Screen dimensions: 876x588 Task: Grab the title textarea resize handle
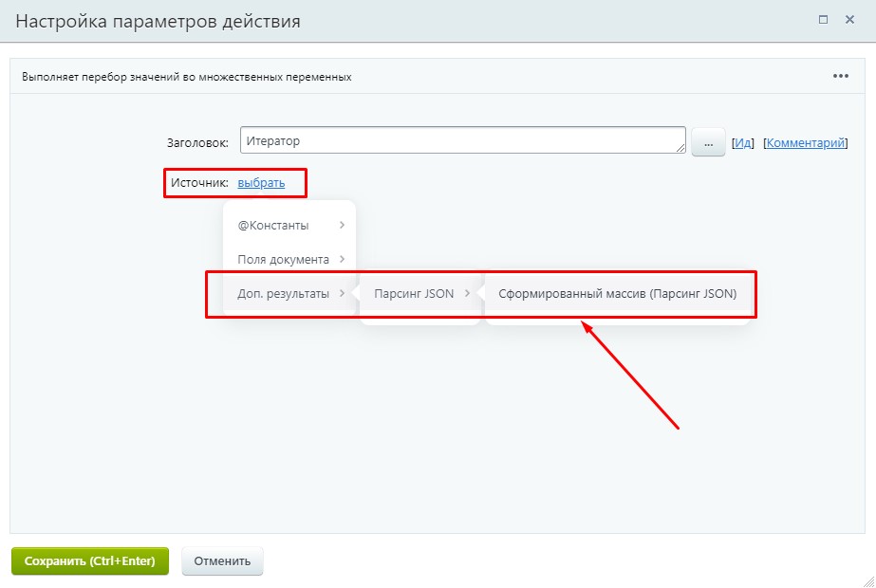click(680, 148)
